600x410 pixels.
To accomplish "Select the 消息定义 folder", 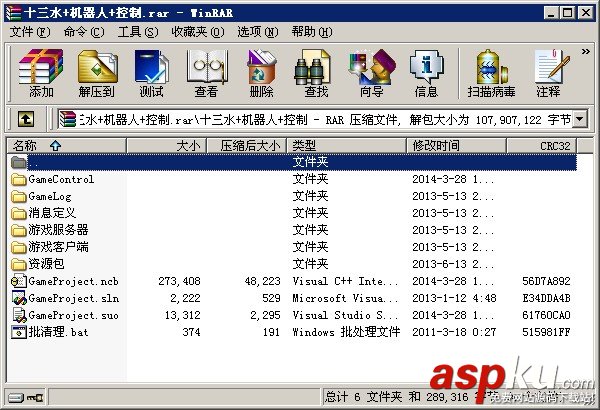I will pyautogui.click(x=44, y=213).
